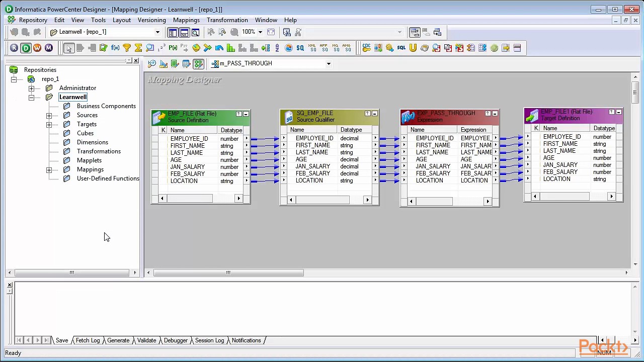This screenshot has height=362, width=644.
Task: Select User-Defined Functions in the tree
Action: point(108,178)
